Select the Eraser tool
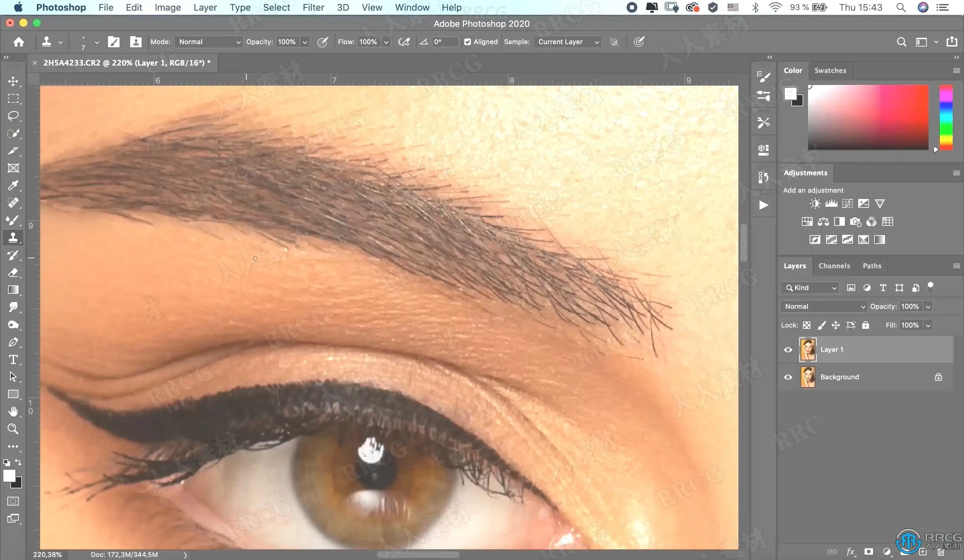 13,273
